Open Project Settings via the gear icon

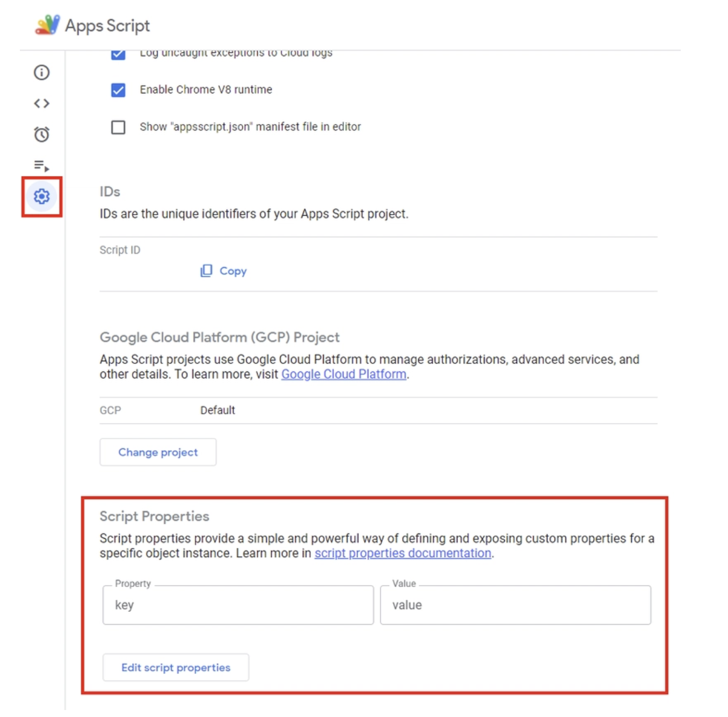point(41,196)
